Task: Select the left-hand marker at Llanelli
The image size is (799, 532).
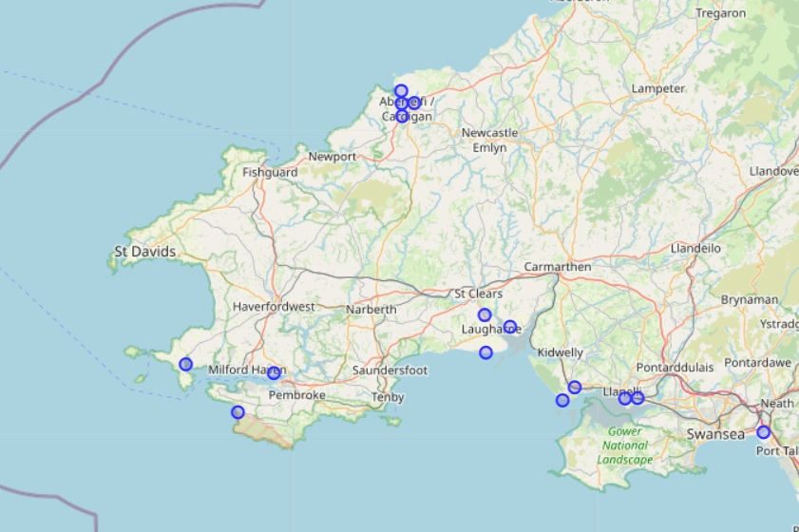Action: click(624, 398)
